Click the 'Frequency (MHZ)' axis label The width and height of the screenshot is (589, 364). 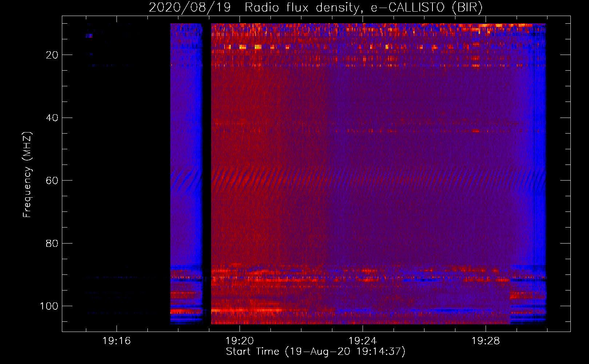(27, 175)
